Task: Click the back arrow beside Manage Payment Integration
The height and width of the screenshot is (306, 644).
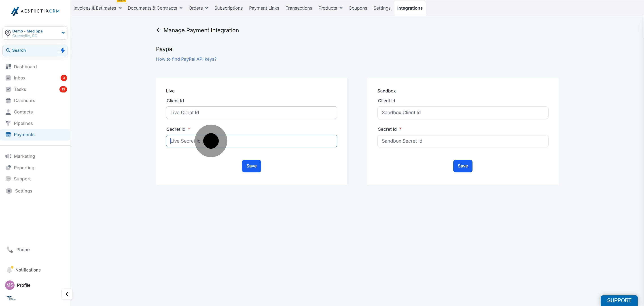Action: 158,30
